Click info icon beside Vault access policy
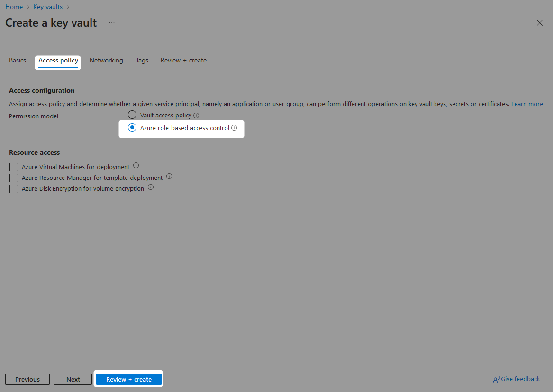 coord(197,116)
